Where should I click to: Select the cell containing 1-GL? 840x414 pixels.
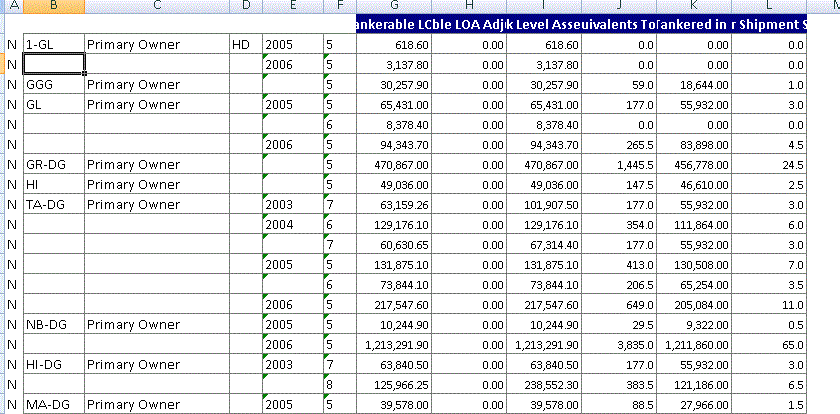coord(54,44)
